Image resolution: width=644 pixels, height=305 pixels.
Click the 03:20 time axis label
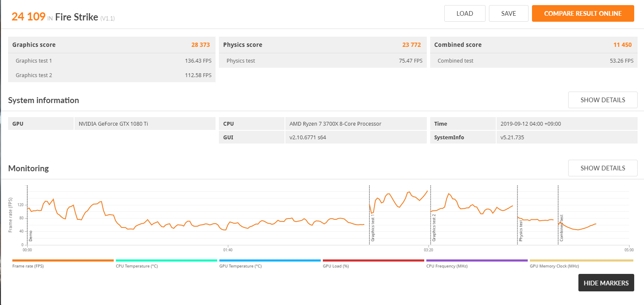pos(428,250)
